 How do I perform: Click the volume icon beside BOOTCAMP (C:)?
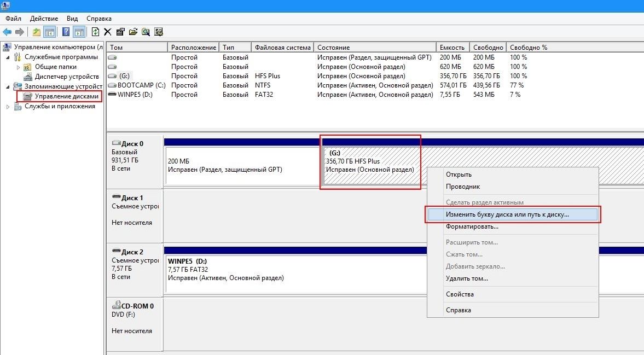112,85
